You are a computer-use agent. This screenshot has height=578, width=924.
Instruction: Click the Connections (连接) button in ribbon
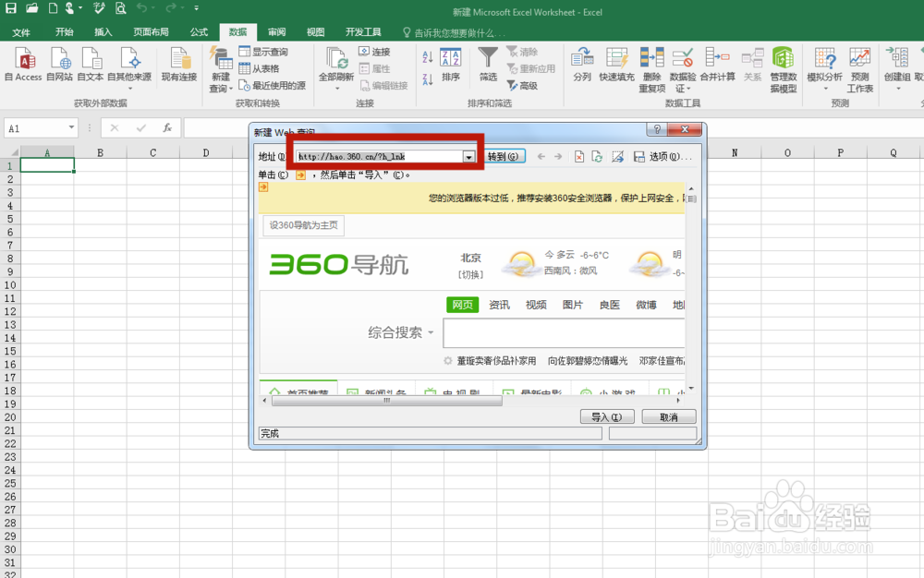374,52
